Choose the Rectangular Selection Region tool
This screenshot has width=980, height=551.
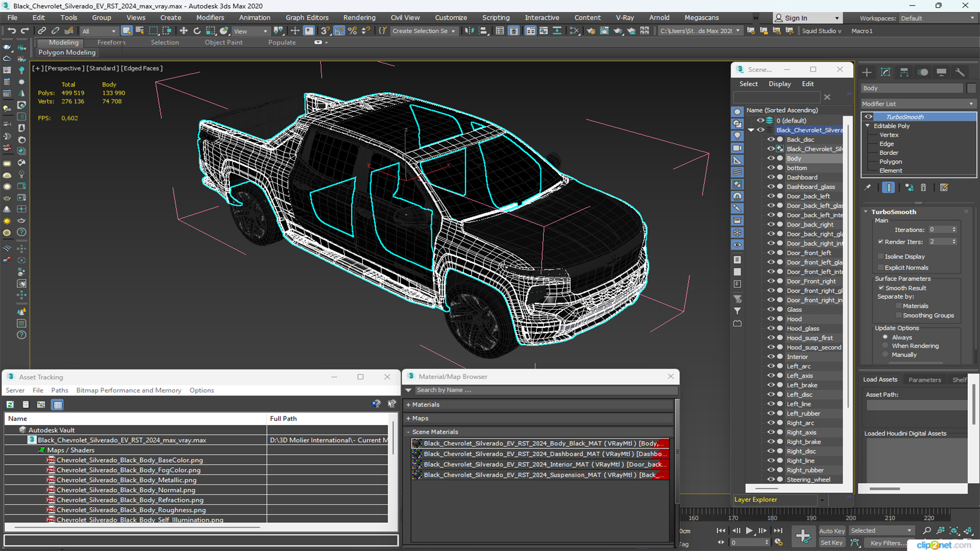(x=153, y=31)
